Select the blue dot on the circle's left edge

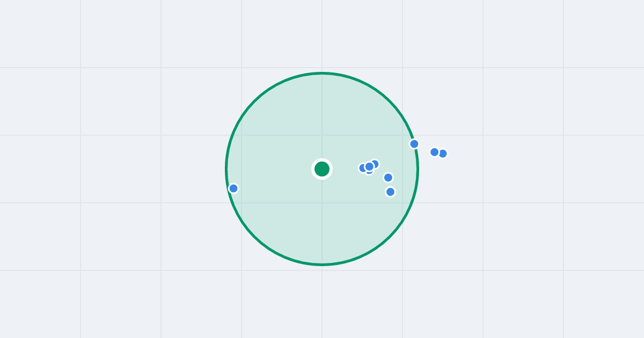(233, 188)
